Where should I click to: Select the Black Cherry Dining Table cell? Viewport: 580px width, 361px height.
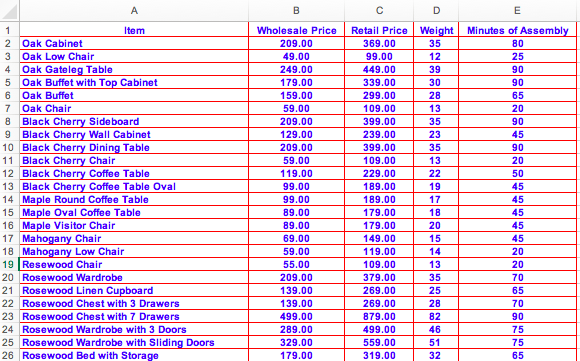tap(134, 148)
